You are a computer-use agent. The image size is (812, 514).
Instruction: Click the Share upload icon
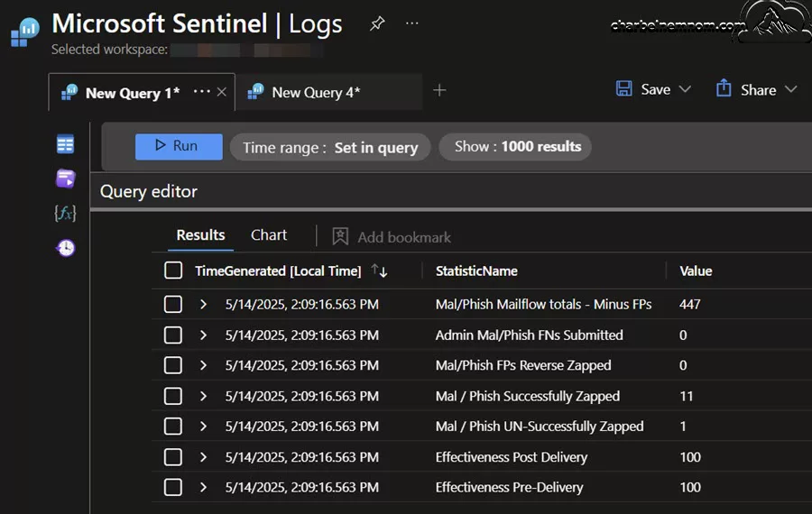pyautogui.click(x=724, y=88)
